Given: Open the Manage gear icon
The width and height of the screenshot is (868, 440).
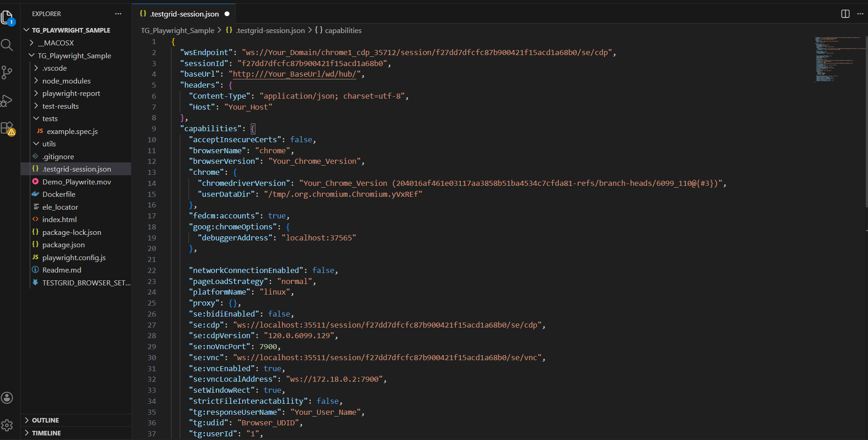Looking at the screenshot, I should [7, 425].
